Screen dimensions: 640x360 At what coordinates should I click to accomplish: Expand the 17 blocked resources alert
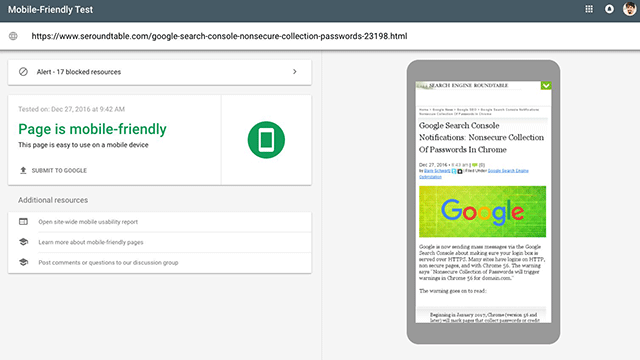160,72
